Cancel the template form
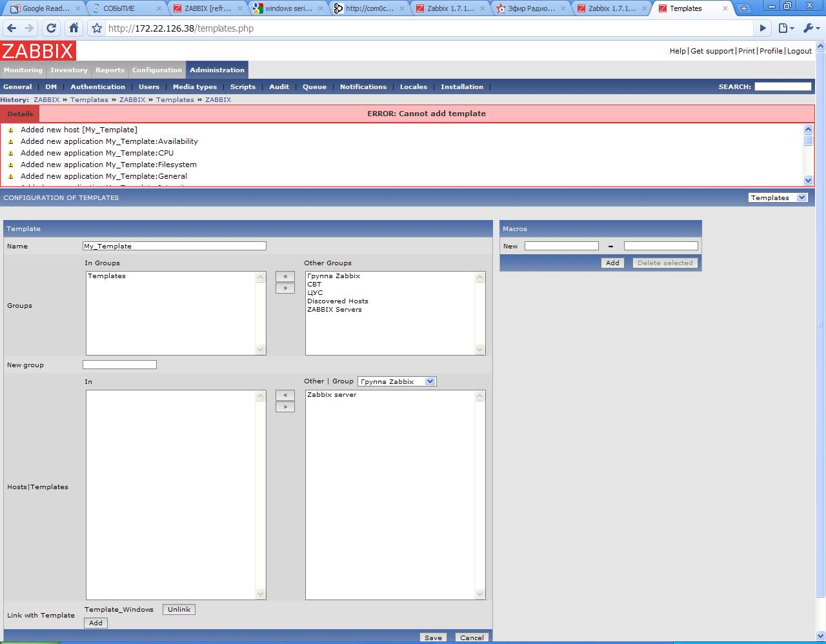The image size is (826, 644). click(472, 638)
